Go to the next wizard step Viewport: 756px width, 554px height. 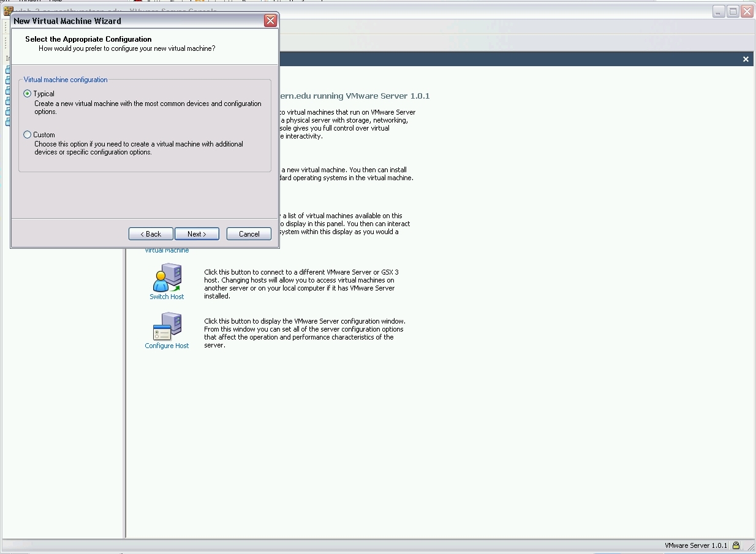click(197, 234)
